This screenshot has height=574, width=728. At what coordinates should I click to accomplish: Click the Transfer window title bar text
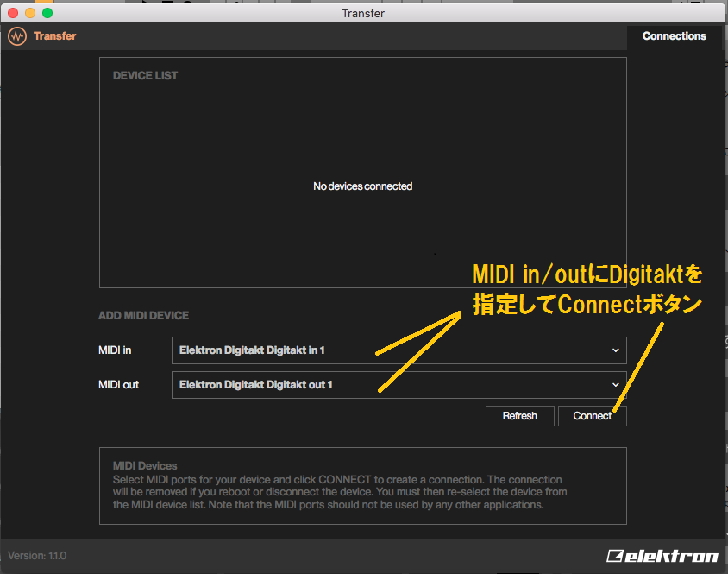coord(363,14)
